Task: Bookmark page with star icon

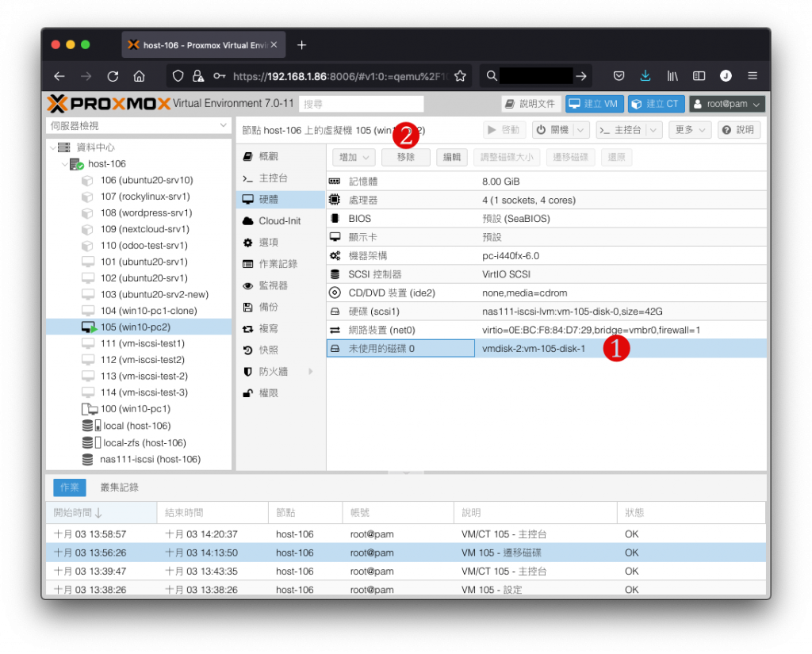Action: pyautogui.click(x=459, y=76)
